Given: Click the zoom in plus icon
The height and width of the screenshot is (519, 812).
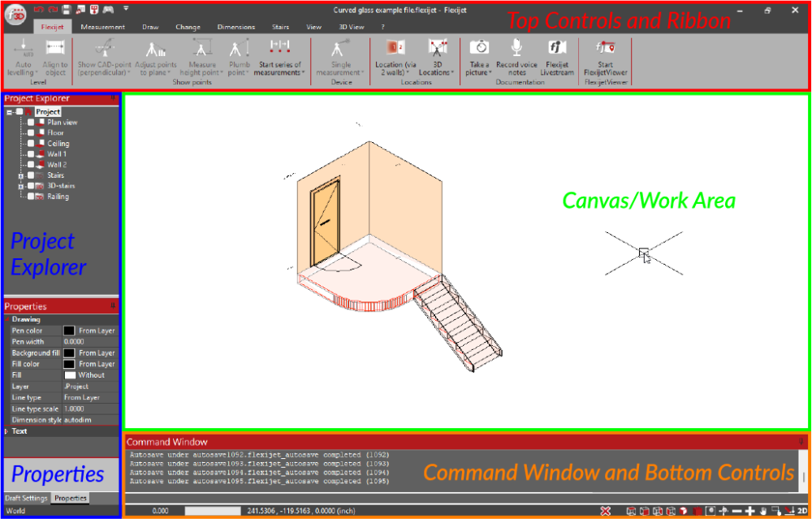Looking at the screenshot, I should [x=749, y=511].
